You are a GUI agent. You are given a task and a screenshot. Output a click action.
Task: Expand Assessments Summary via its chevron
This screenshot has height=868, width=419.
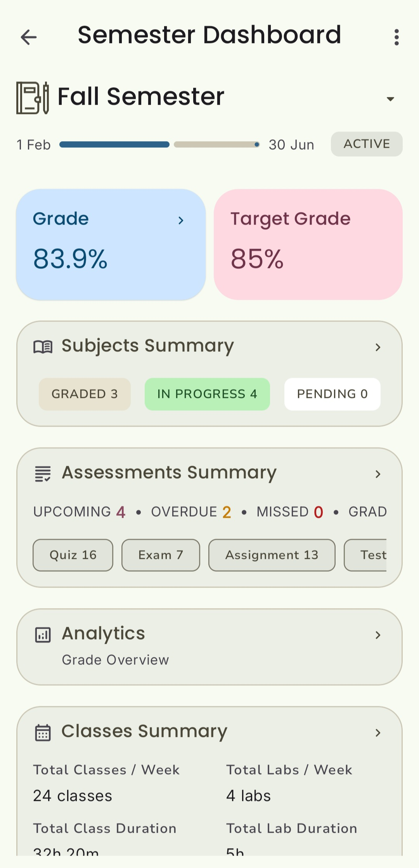(x=378, y=474)
